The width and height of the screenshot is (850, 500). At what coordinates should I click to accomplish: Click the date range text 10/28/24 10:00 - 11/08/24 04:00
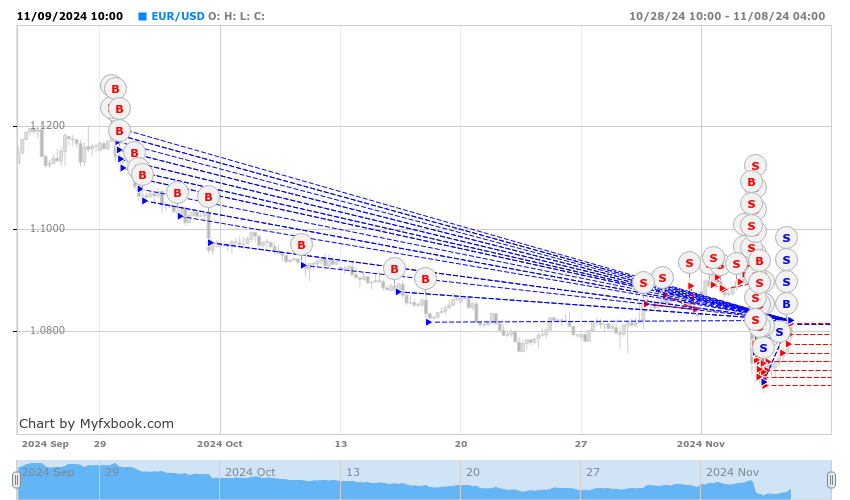(727, 16)
